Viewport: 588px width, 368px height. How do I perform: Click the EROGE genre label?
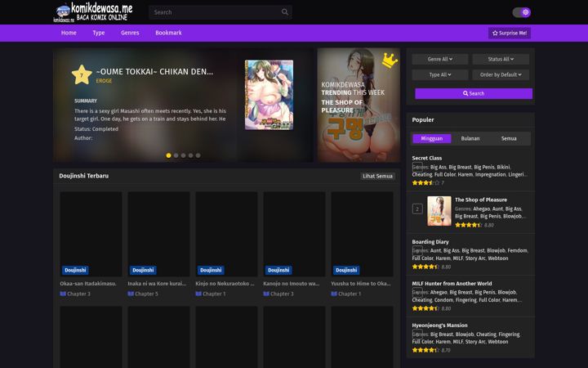tap(104, 81)
